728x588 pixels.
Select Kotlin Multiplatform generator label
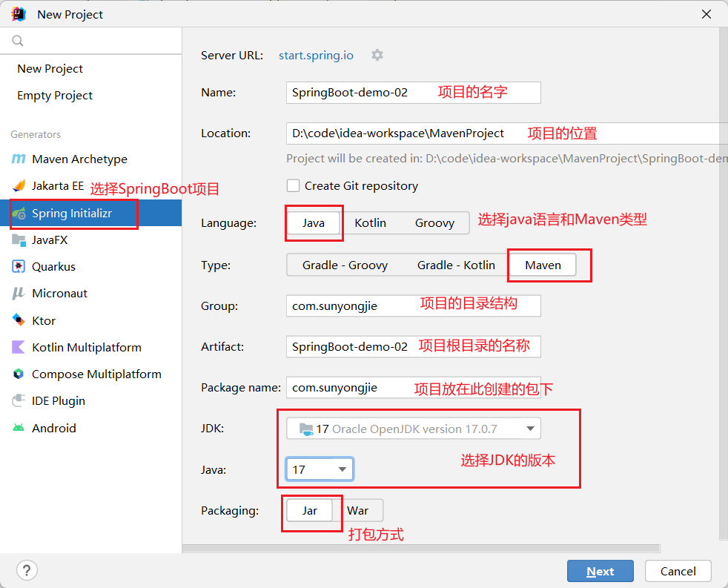(86, 348)
